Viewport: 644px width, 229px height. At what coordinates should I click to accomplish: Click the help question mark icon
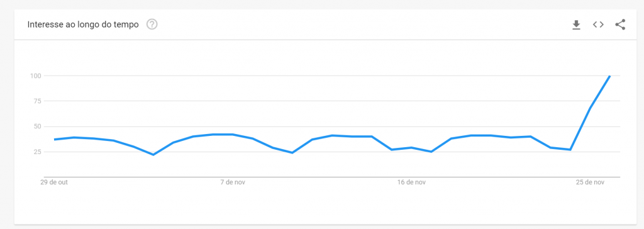(152, 25)
